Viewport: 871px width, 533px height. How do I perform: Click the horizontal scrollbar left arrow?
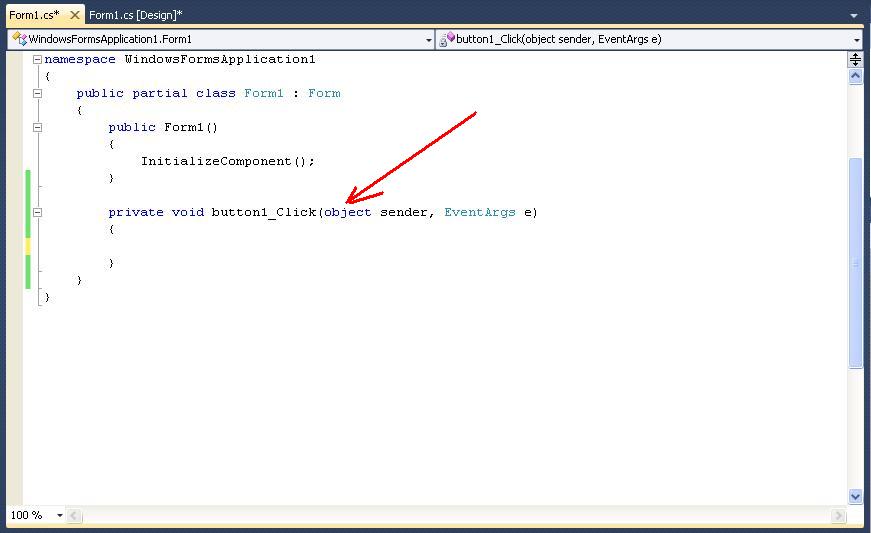pyautogui.click(x=74, y=516)
